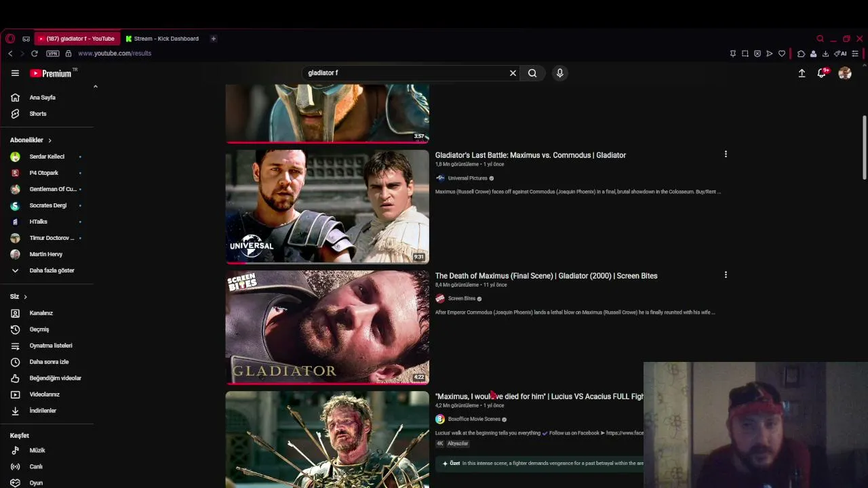Open the "Maximus, I would've died for him" title

pos(539,396)
